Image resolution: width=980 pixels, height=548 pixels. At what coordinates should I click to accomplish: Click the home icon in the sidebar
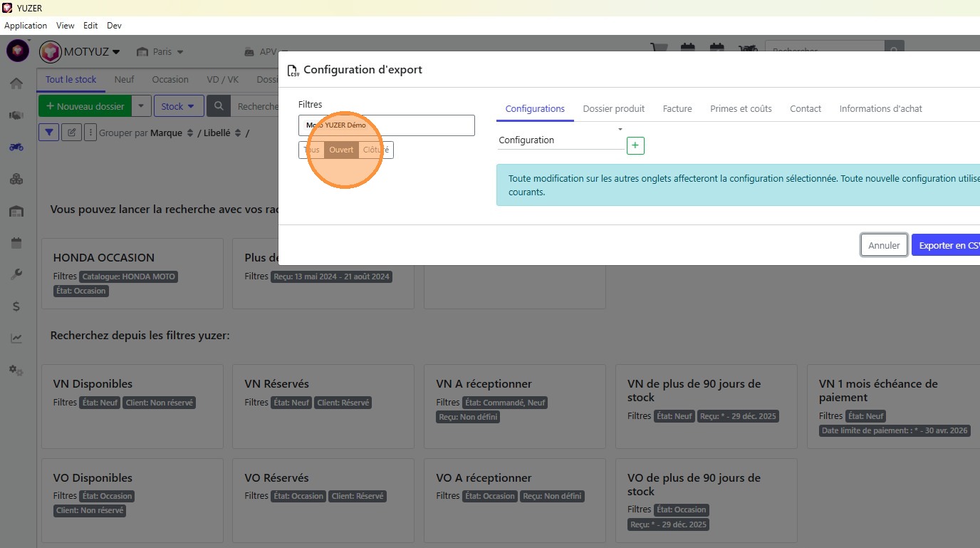coord(16,83)
